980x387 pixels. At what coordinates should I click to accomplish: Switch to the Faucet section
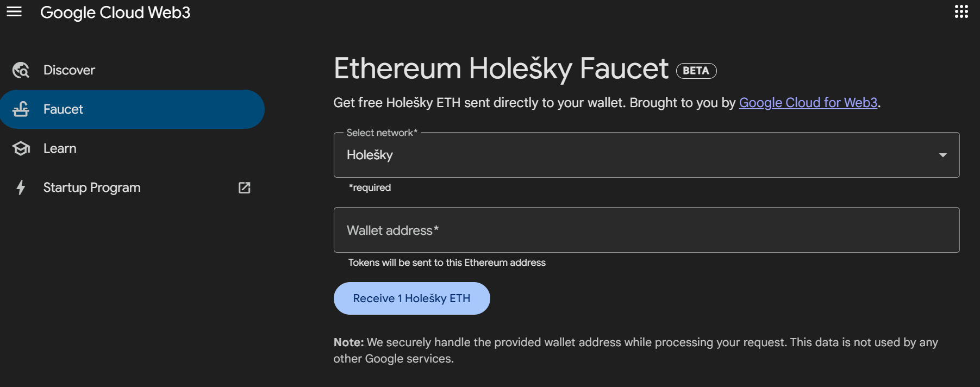tap(63, 109)
